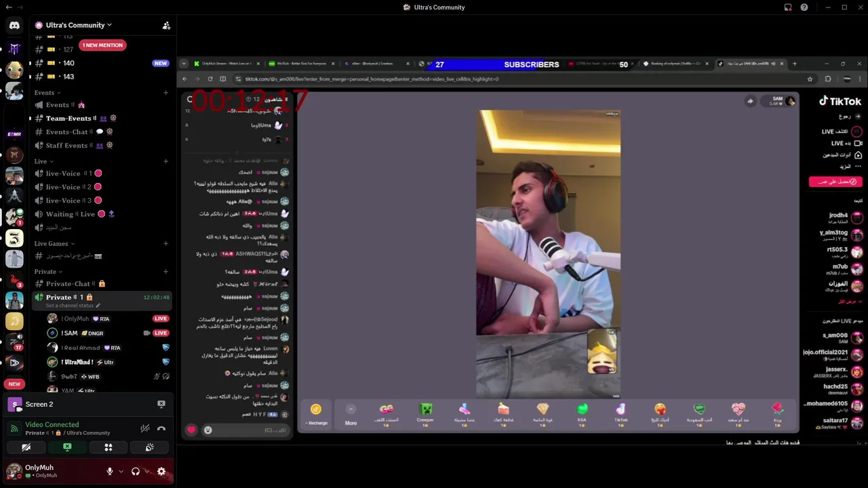The image size is (868, 488).
Task: Open browser tab list dropdown arrow
Action: click(x=184, y=64)
